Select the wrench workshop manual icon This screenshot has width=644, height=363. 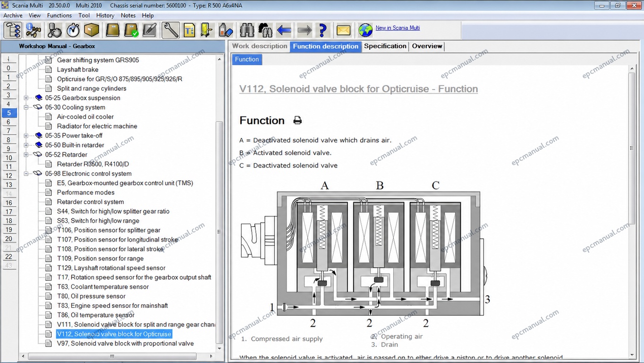[x=170, y=30]
